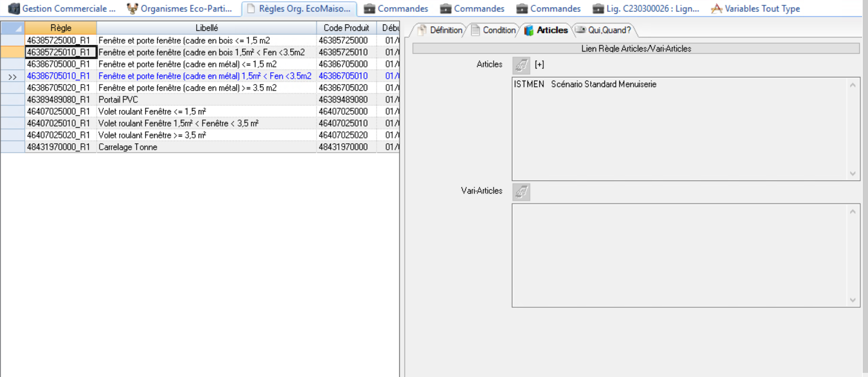Click the Organismes Eco-Parti tab icon

tap(132, 9)
